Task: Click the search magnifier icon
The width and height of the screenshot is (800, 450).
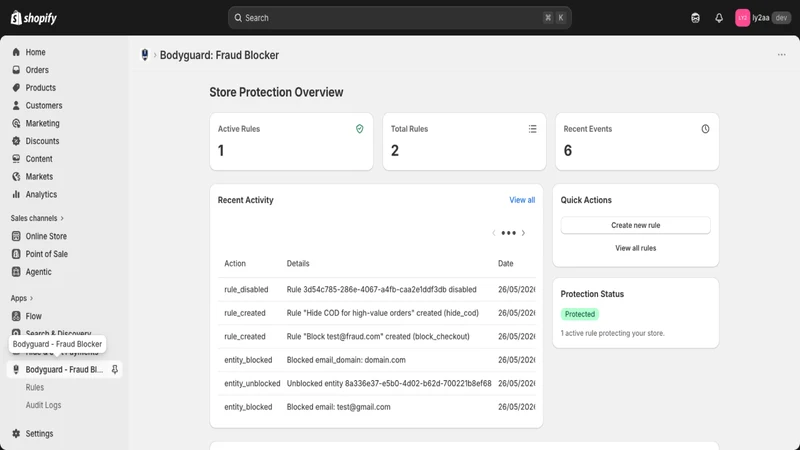Action: tap(238, 18)
